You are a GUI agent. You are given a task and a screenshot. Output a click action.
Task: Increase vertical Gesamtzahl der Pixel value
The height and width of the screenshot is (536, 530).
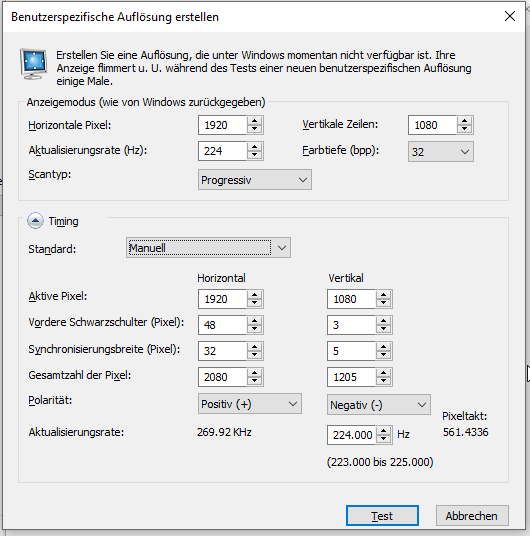pos(383,372)
